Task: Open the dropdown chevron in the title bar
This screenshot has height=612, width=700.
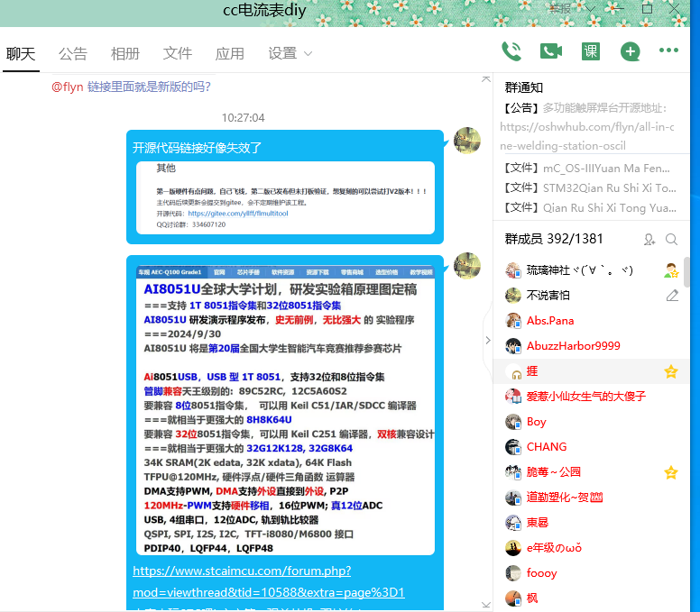Action: 591,9
